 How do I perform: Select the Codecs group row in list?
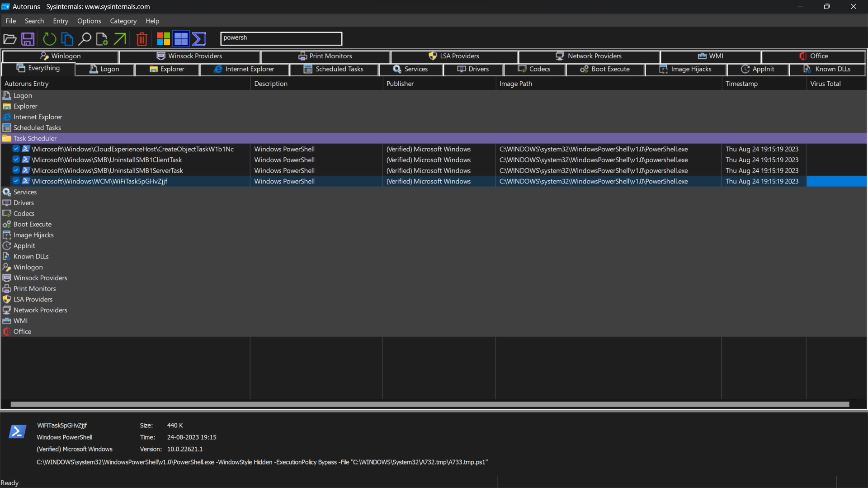(x=434, y=213)
